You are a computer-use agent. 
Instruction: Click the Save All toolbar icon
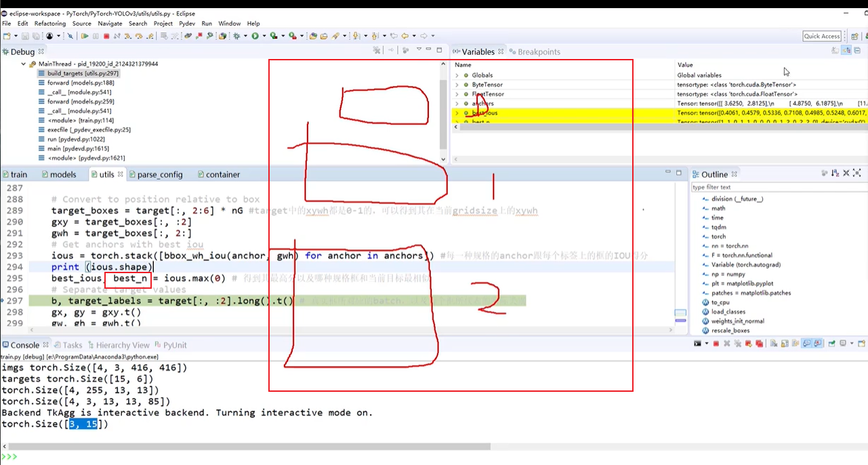(36, 36)
